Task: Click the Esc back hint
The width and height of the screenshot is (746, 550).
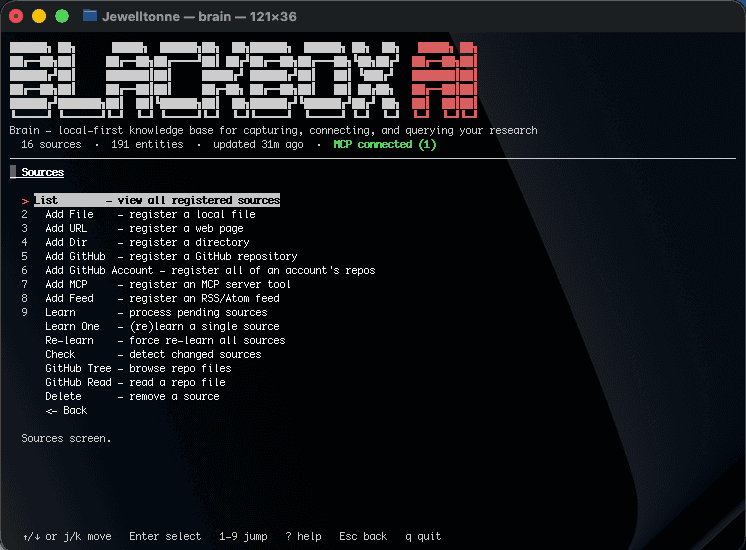Action: [363, 536]
